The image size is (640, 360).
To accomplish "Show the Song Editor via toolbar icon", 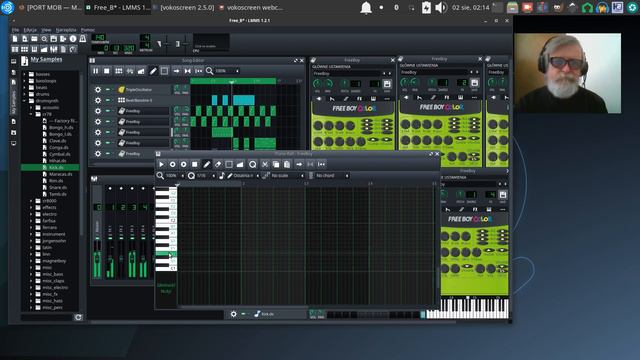I will tap(15, 49).
